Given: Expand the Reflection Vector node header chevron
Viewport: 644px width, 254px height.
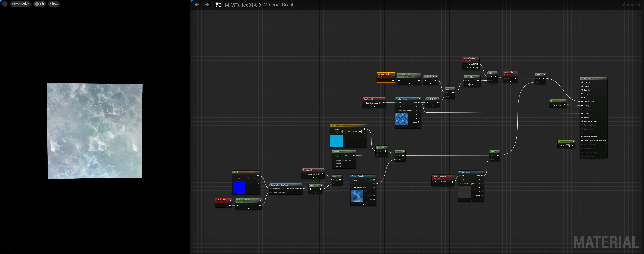Looking at the screenshot, I should pyautogui.click(x=453, y=177).
